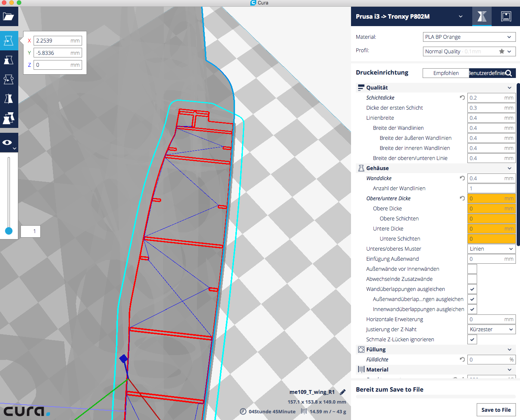Edit the Fülldichte percentage field

pyautogui.click(x=492, y=360)
